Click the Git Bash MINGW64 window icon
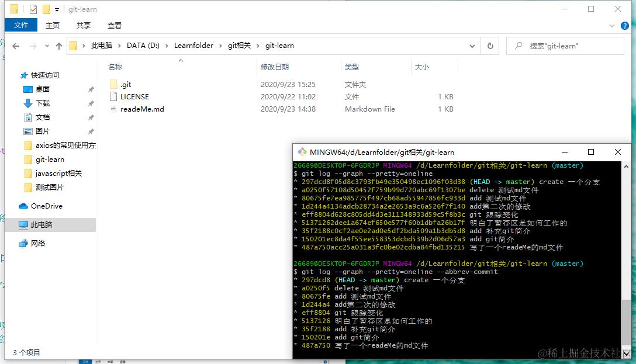 (x=302, y=152)
